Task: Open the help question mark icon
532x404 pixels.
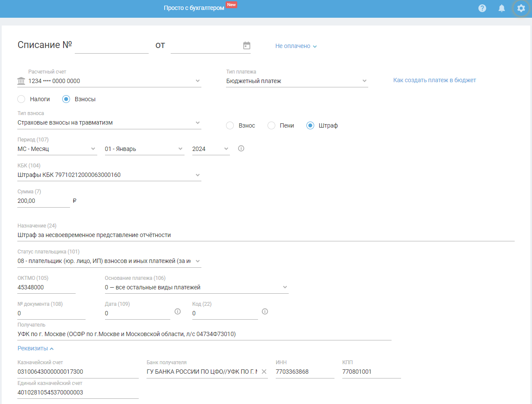Action: pyautogui.click(x=482, y=8)
